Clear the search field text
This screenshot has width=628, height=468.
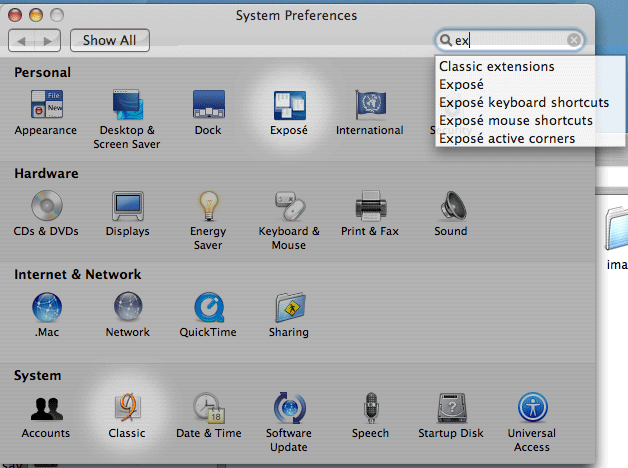click(x=574, y=40)
